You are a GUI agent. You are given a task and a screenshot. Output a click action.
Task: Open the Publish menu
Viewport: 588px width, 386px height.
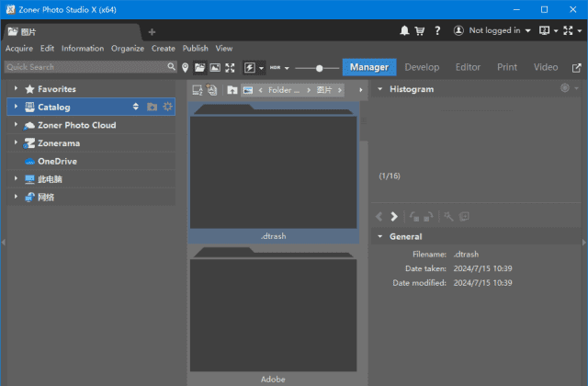coord(195,49)
